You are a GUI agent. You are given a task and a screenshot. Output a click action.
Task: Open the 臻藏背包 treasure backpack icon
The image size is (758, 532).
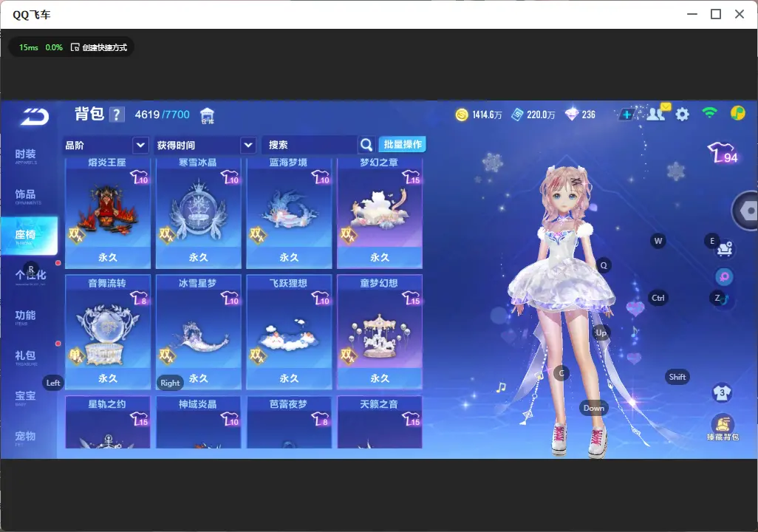[723, 428]
